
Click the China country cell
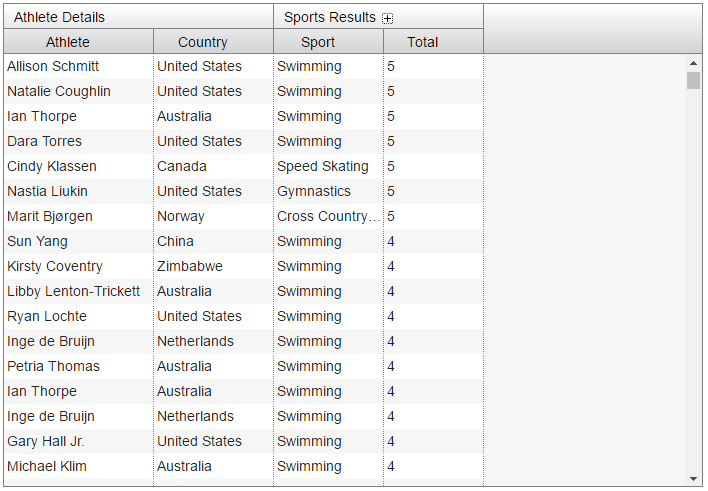214,241
